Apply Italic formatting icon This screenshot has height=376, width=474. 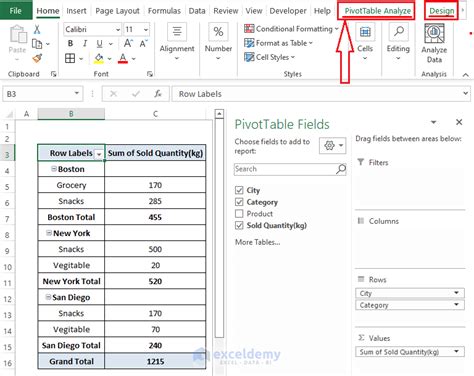pos(85,43)
